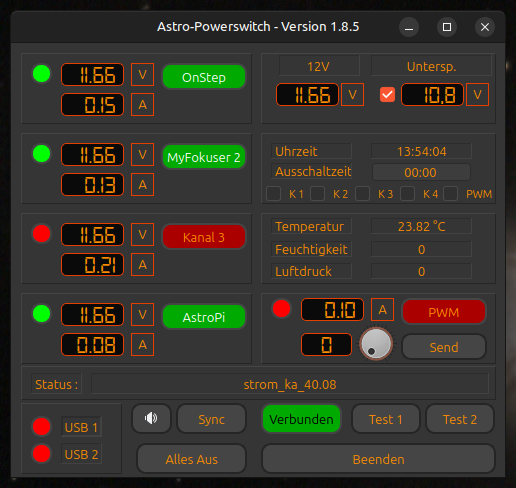The image size is (516, 488).
Task: Click the Sync button
Action: tap(212, 419)
